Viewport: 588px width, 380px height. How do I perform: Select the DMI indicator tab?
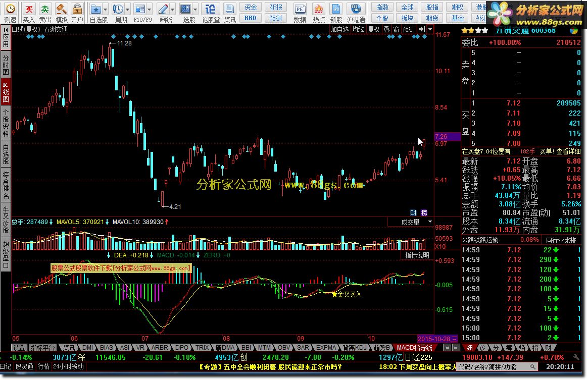click(87, 348)
